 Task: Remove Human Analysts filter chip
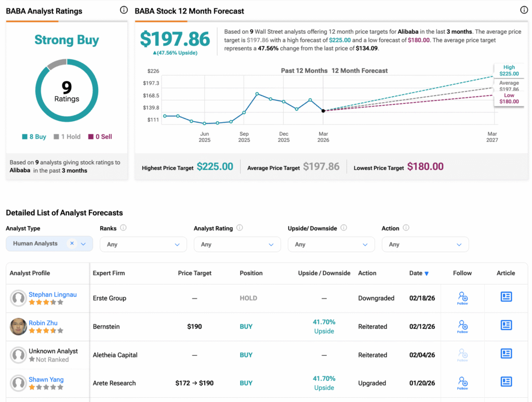tap(72, 243)
